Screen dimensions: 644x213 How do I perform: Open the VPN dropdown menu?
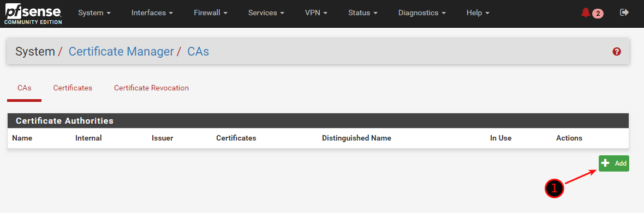click(x=316, y=13)
